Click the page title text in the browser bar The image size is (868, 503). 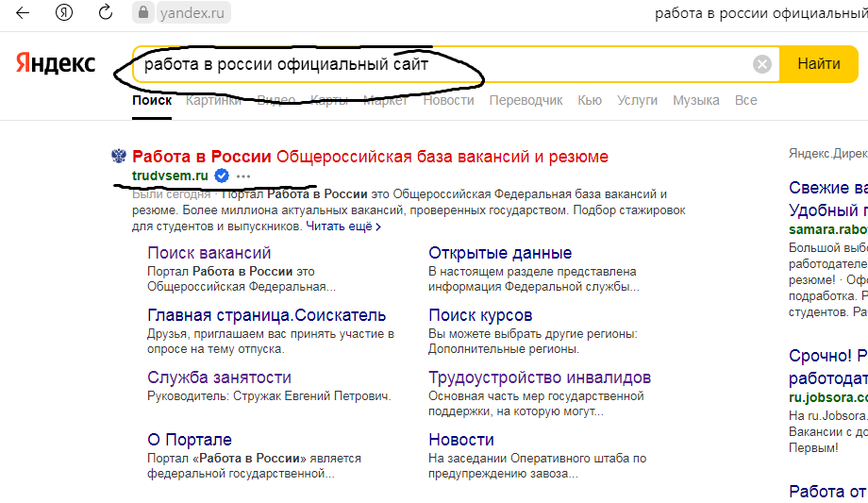click(x=761, y=13)
